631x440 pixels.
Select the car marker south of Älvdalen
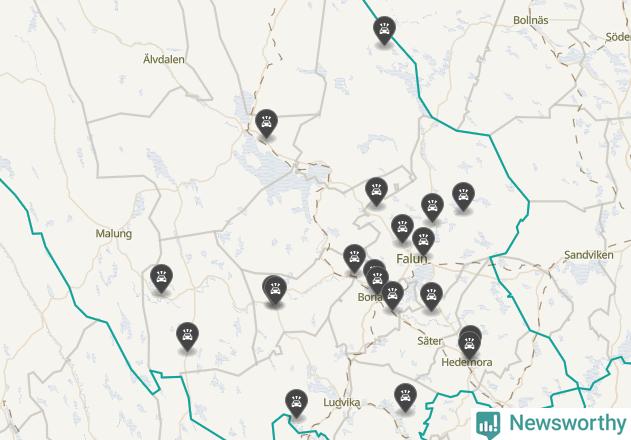pyautogui.click(x=266, y=123)
